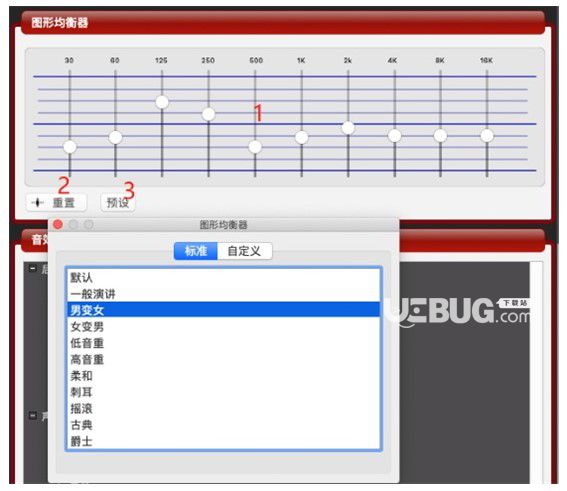
Task: Select the 古典 preset
Action: click(x=223, y=425)
